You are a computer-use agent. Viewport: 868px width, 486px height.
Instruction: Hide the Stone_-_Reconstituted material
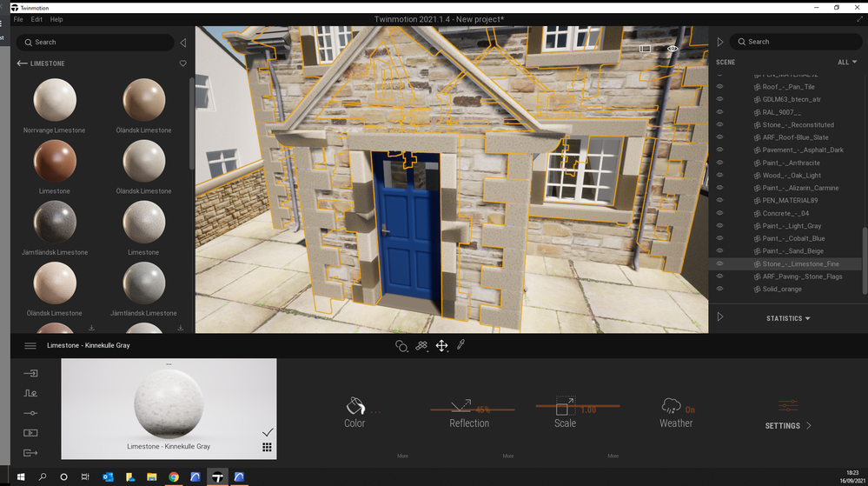tap(719, 124)
